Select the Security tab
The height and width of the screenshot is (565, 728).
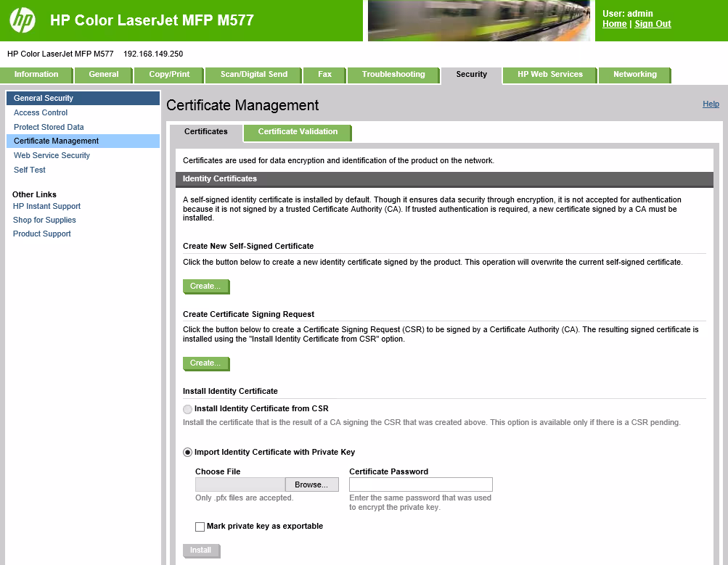[471, 75]
